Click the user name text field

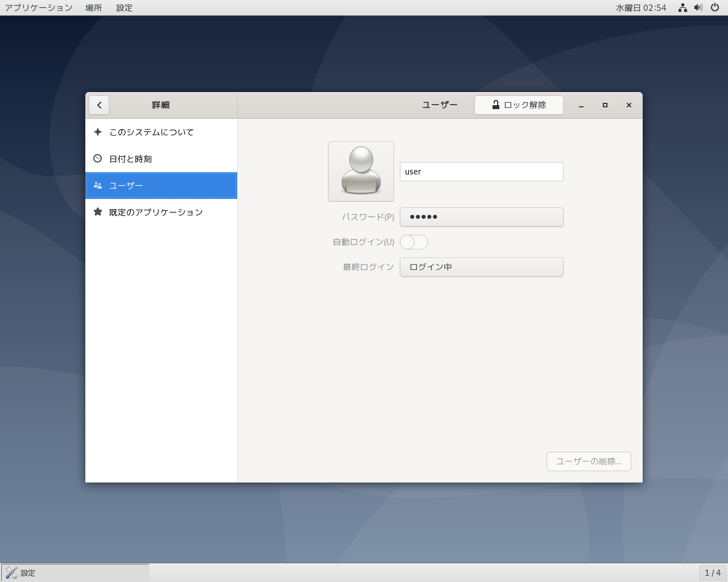(x=482, y=172)
